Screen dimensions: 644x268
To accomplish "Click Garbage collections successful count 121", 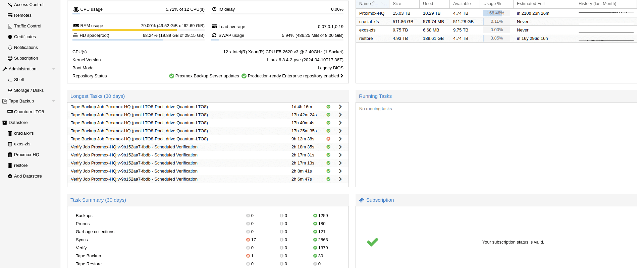I will pyautogui.click(x=319, y=232).
